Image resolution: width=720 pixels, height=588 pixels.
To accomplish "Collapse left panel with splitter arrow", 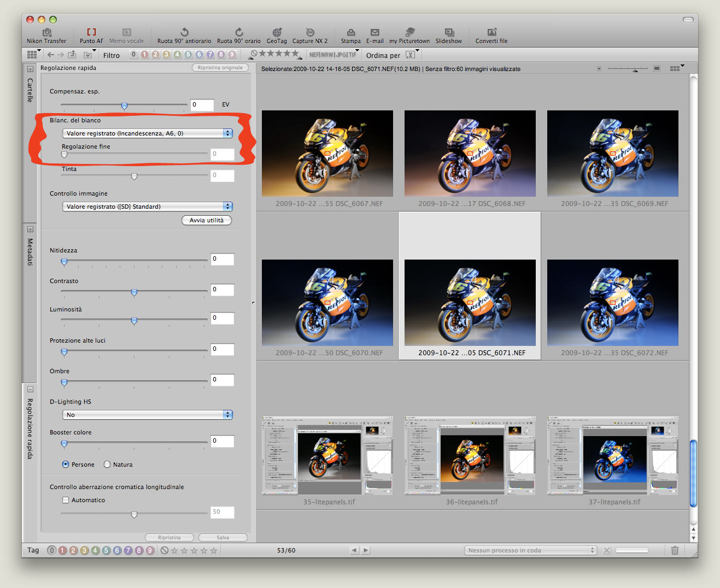I will tap(253, 303).
